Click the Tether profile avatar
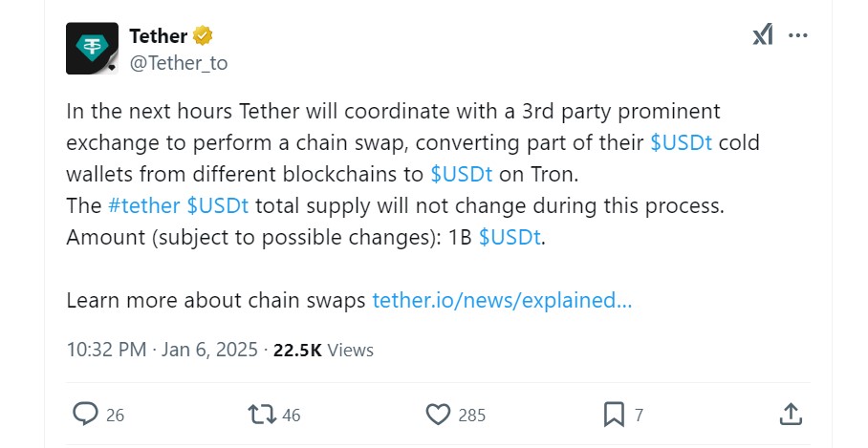 [92, 48]
